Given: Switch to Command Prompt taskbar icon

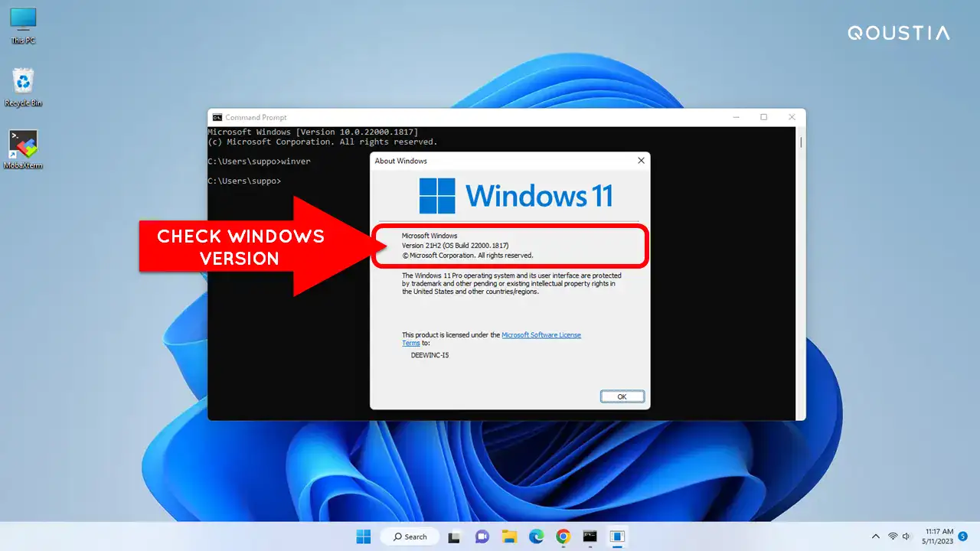Looking at the screenshot, I should (590, 536).
